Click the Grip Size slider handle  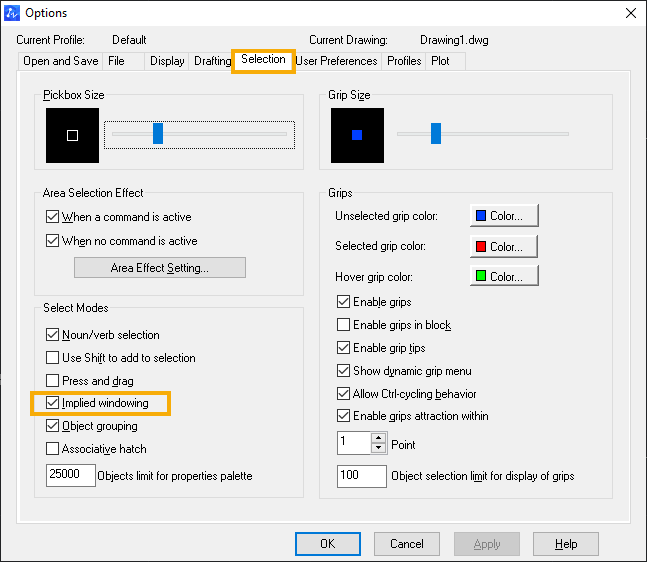[436, 133]
